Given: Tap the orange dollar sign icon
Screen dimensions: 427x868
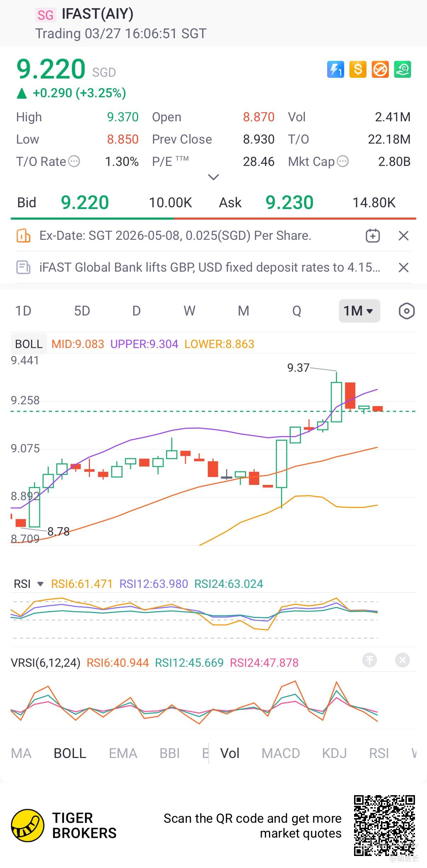Looking at the screenshot, I should (358, 69).
